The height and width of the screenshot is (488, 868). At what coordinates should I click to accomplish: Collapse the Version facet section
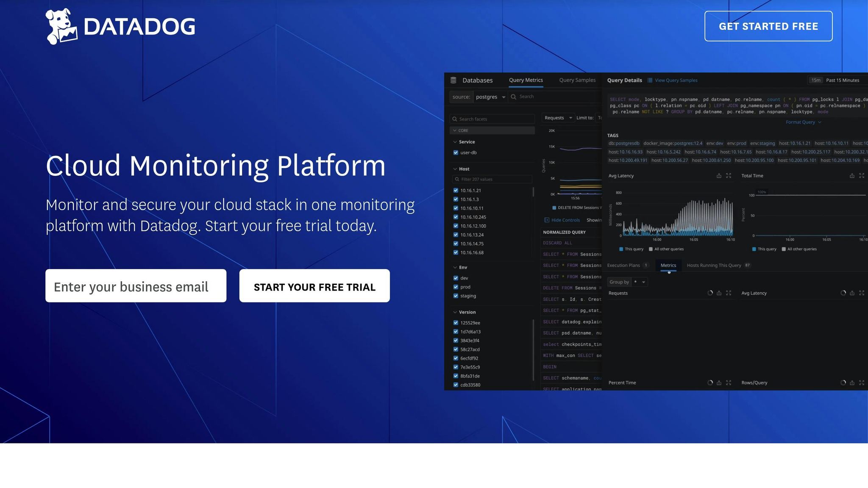455,312
